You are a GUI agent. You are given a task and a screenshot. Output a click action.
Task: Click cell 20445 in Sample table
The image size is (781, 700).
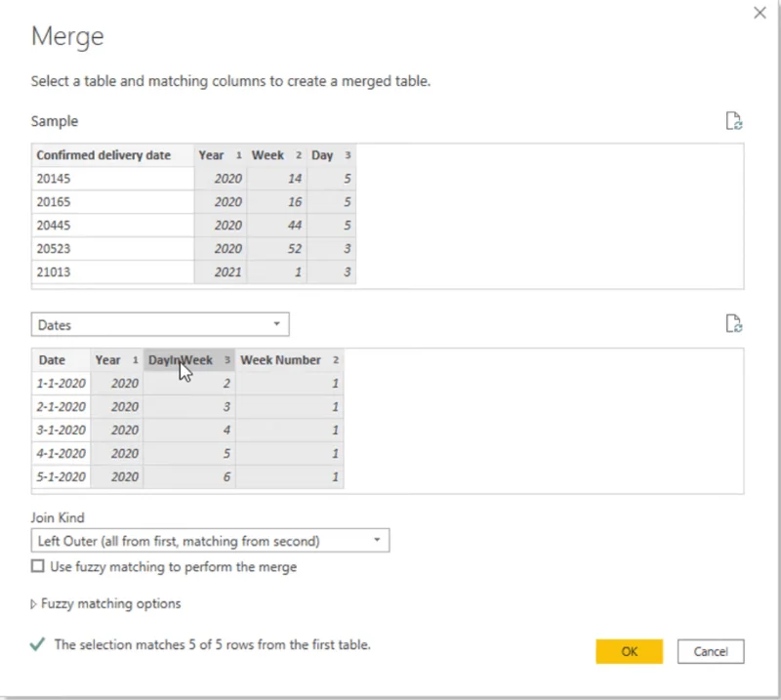[x=113, y=226]
